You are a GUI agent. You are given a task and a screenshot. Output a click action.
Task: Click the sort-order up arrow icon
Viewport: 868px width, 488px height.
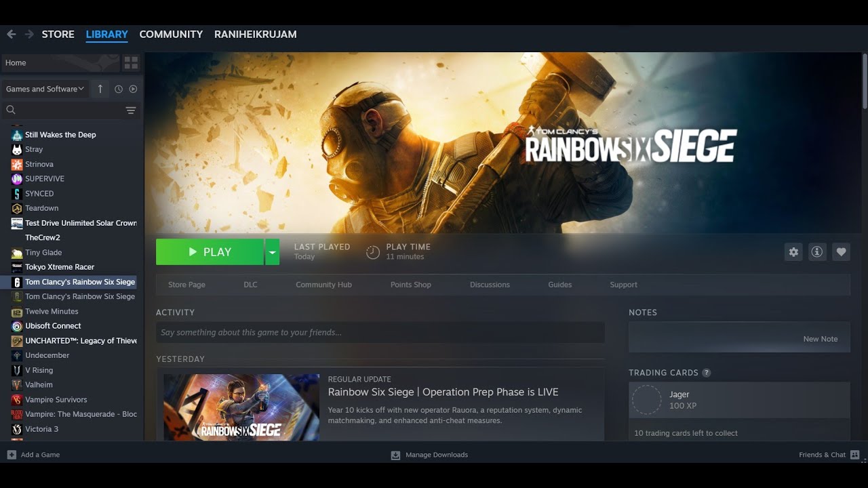pos(100,89)
